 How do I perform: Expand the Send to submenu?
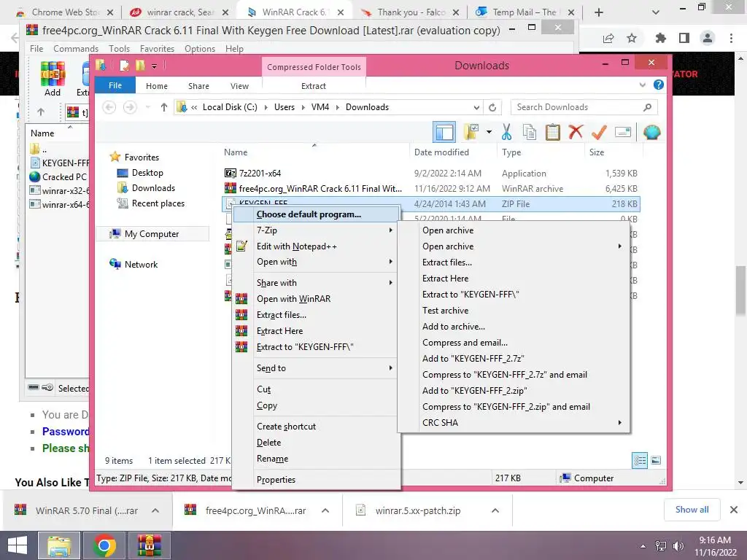click(x=391, y=367)
